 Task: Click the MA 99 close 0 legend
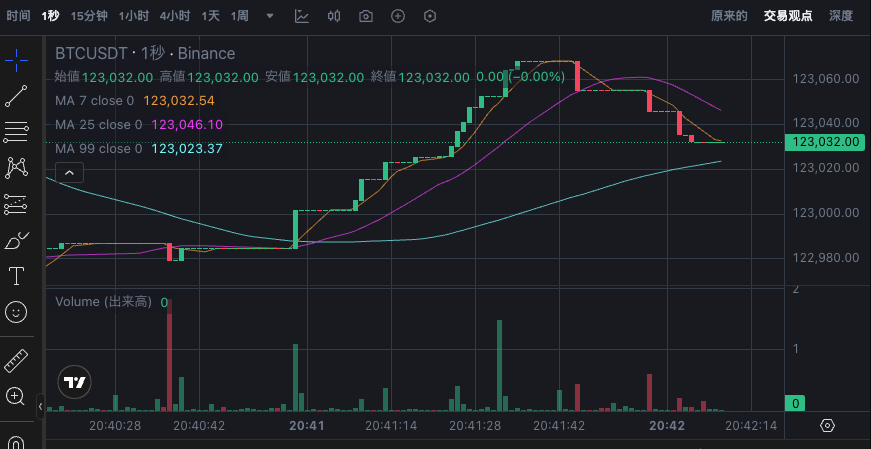(x=98, y=149)
